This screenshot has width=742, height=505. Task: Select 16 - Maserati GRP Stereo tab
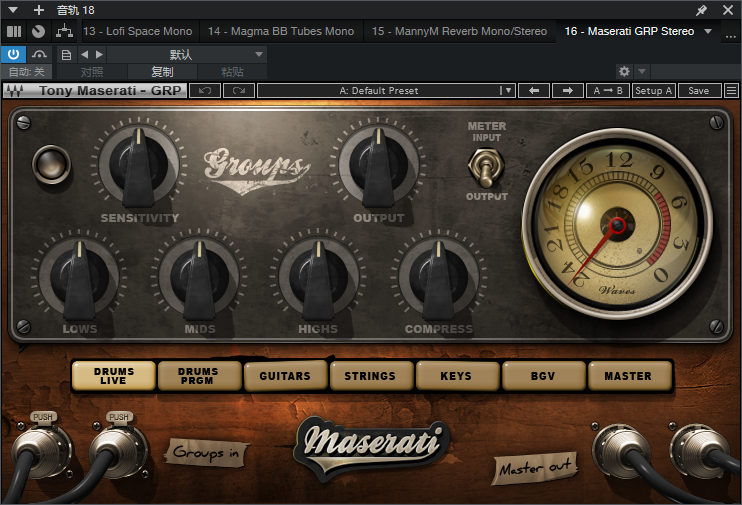[x=629, y=31]
